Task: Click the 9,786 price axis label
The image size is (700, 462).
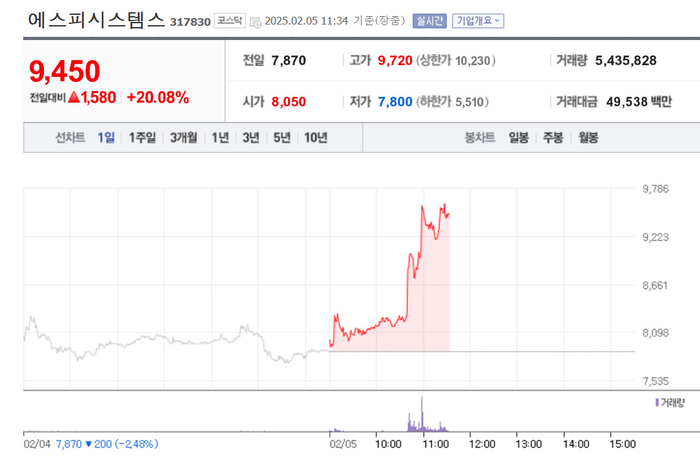Action: coord(655,189)
